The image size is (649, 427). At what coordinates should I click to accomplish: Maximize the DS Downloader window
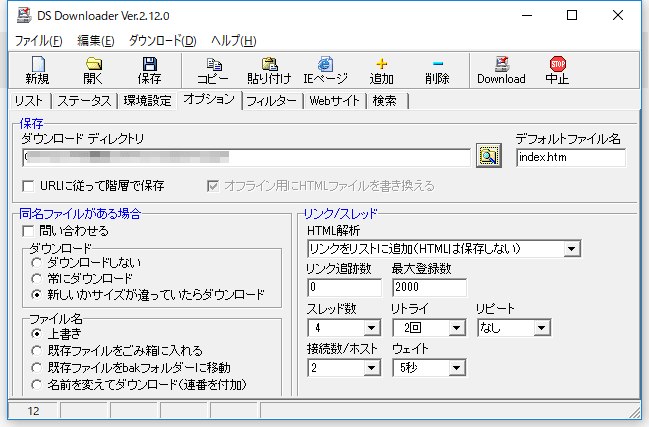tap(572, 16)
